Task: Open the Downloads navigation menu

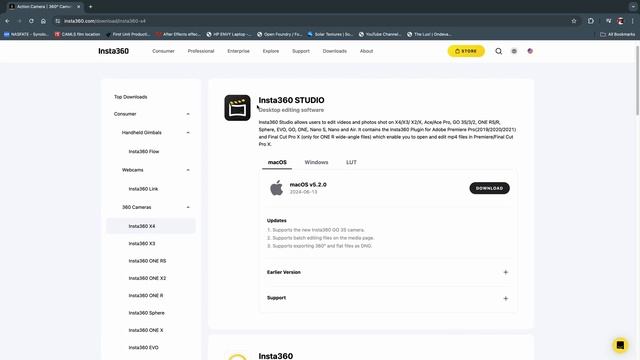Action: point(335,51)
